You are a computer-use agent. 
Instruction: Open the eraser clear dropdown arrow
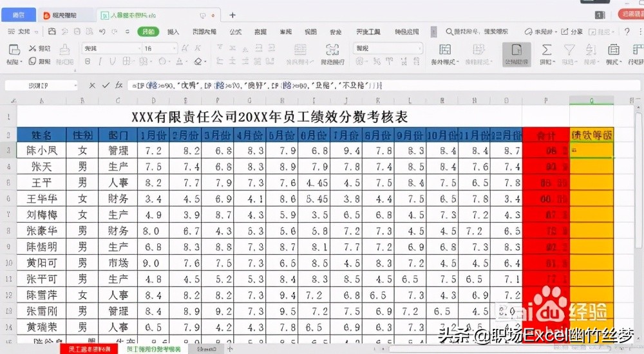tap(205, 62)
